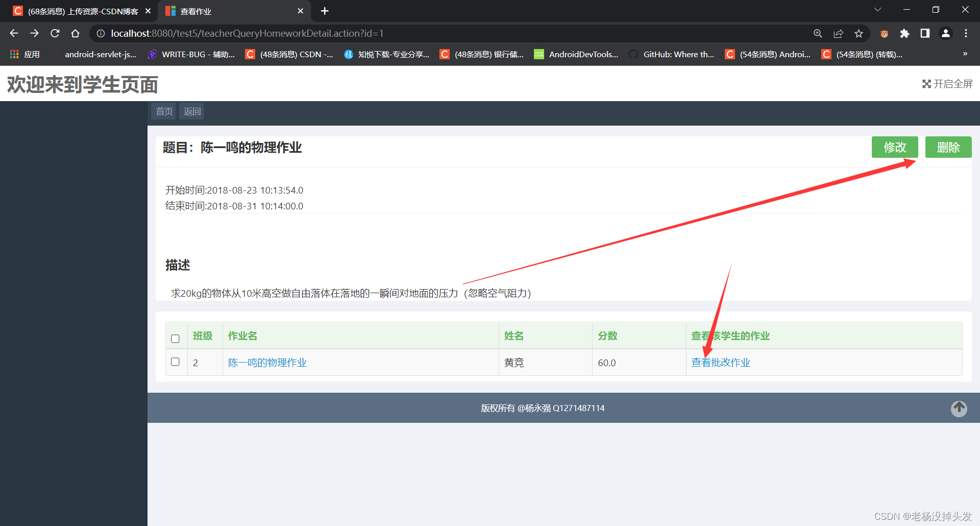Open AndroidDevTools bookmark
980x526 pixels.
click(576, 54)
